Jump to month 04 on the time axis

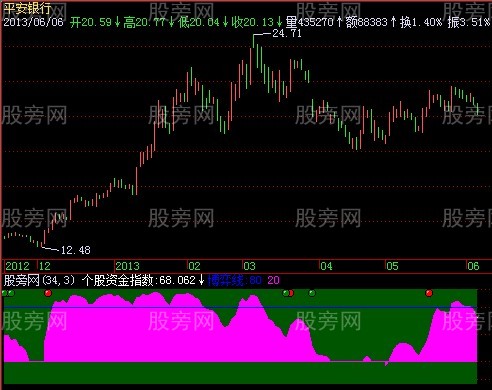[x=326, y=266]
